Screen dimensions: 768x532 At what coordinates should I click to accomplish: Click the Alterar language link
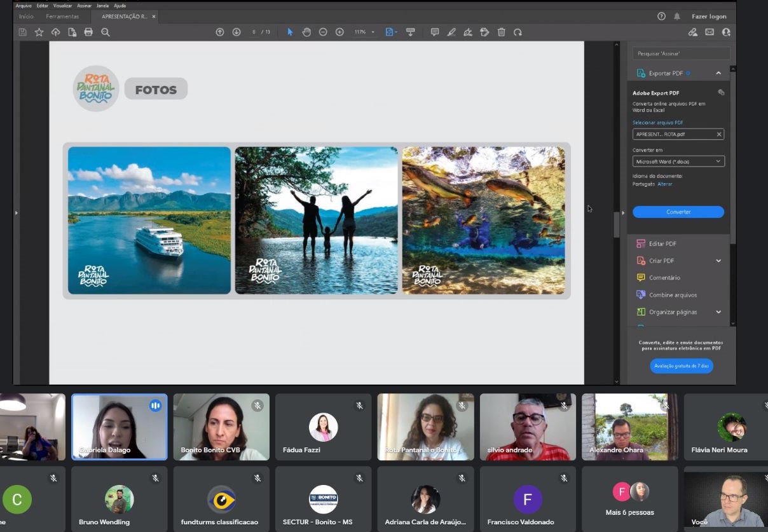coord(664,184)
